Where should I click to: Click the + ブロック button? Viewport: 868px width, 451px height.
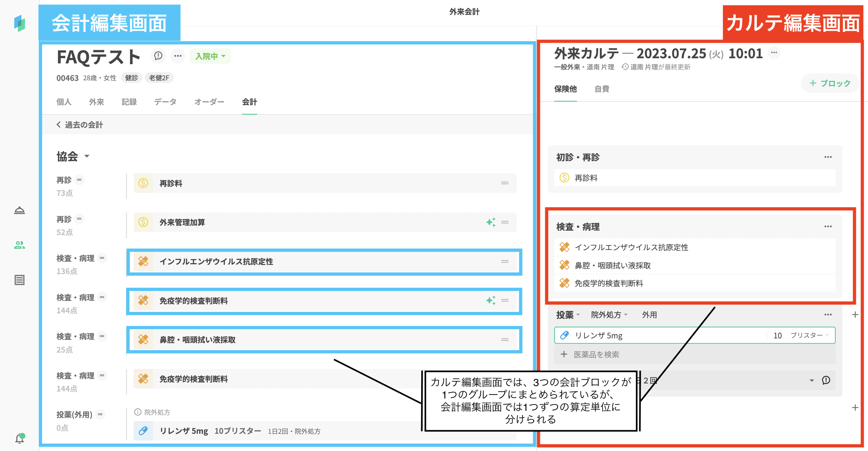(x=830, y=83)
